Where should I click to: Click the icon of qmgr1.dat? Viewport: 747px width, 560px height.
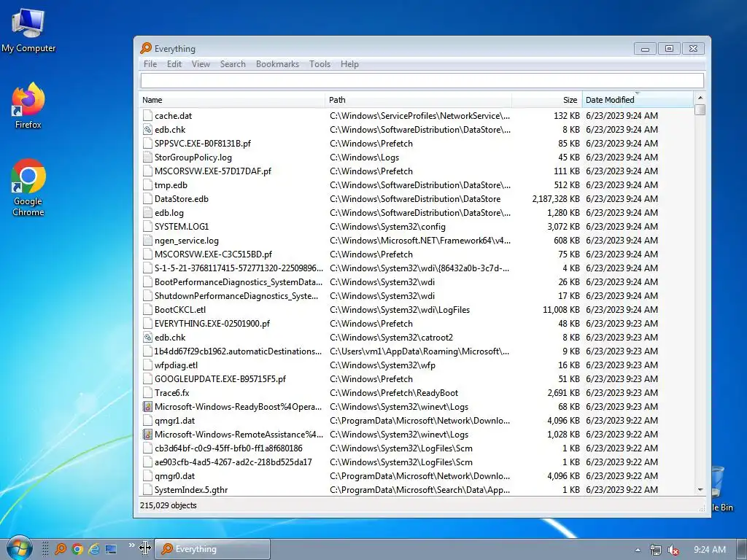coord(147,421)
